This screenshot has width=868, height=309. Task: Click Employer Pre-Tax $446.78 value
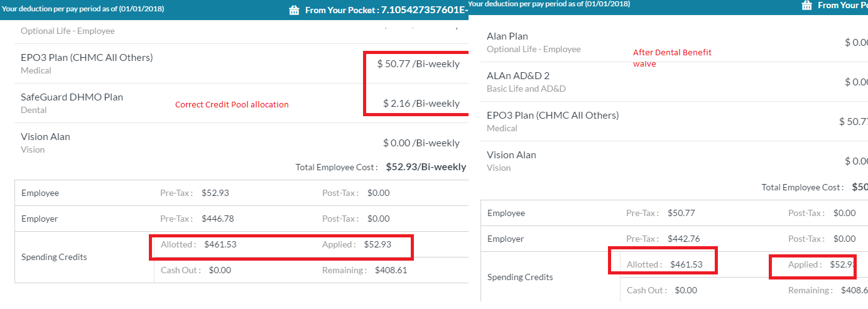tap(217, 219)
